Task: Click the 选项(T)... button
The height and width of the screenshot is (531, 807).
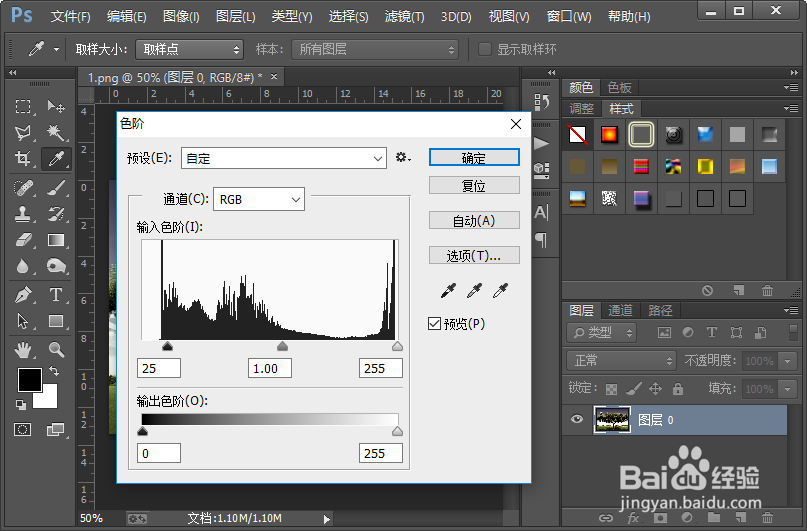Action: [474, 255]
